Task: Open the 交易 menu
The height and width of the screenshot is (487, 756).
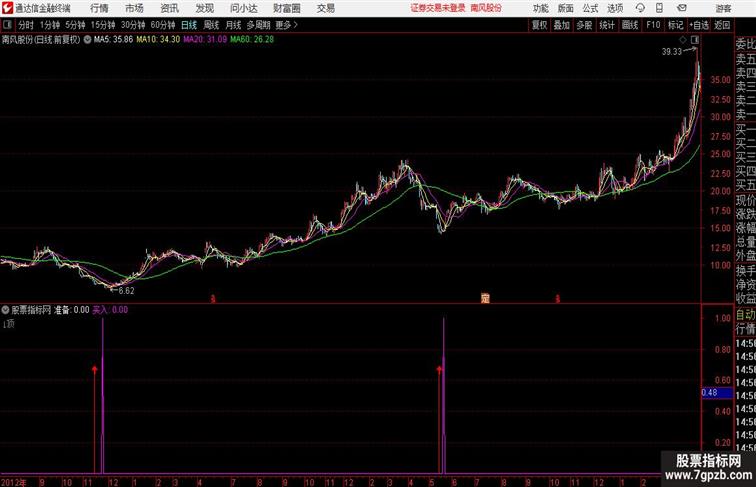Action: [325, 8]
